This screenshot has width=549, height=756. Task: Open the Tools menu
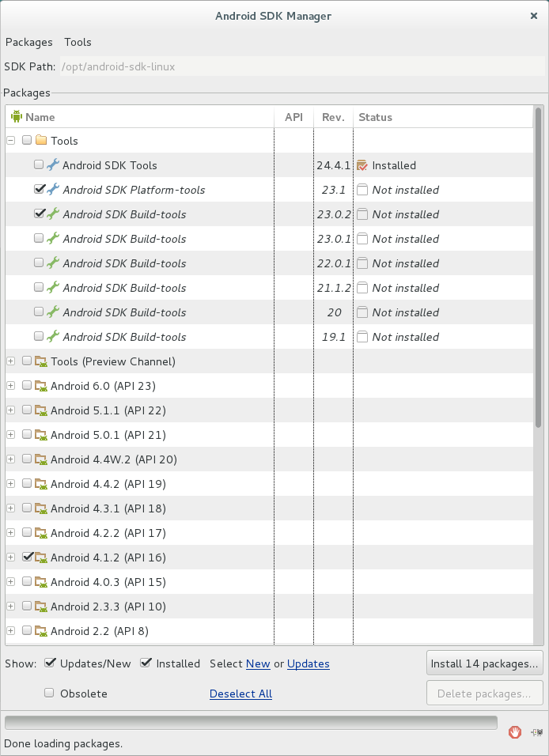[x=78, y=43]
